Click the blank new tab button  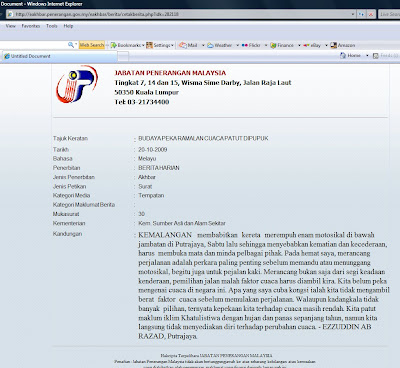click(123, 57)
